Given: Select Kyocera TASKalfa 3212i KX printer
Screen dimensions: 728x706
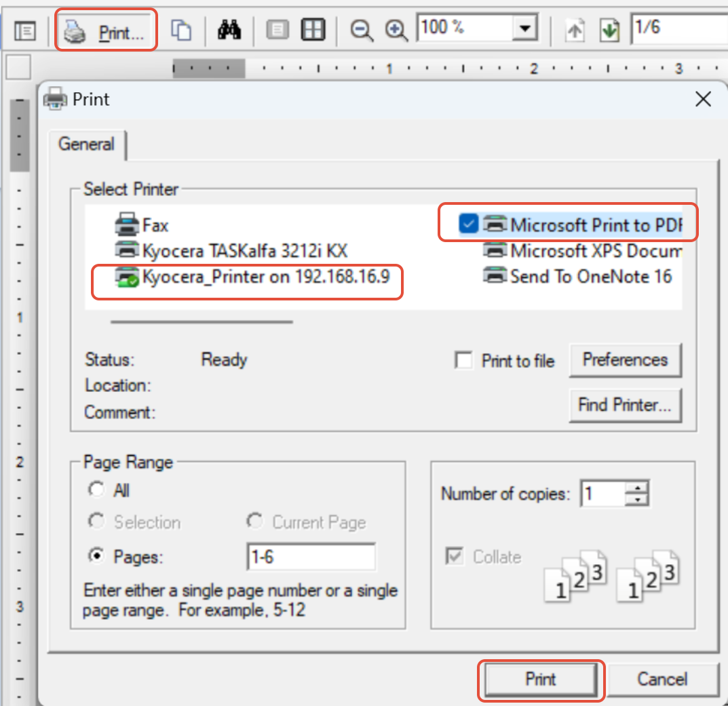Looking at the screenshot, I should [x=231, y=251].
